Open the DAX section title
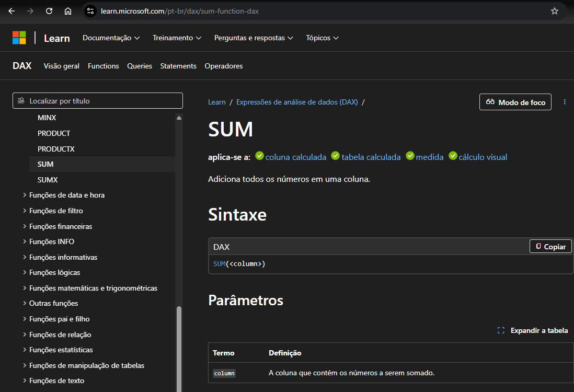The image size is (574, 392). [x=22, y=66]
